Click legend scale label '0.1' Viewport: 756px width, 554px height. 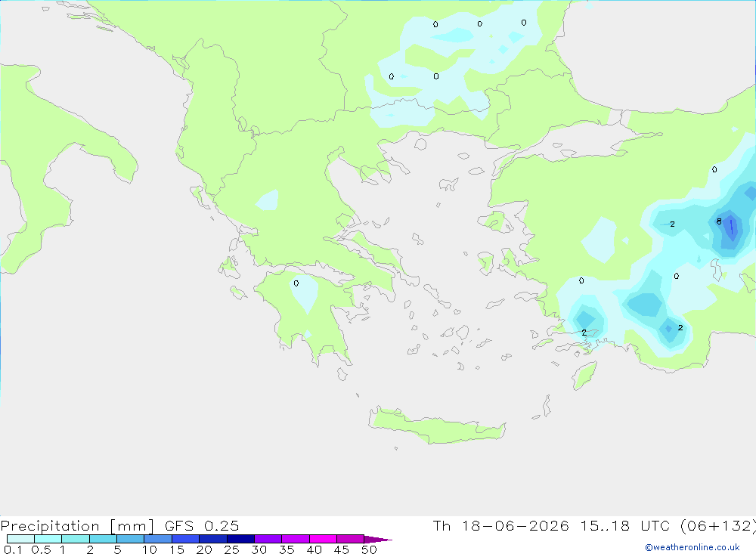pyautogui.click(x=13, y=549)
